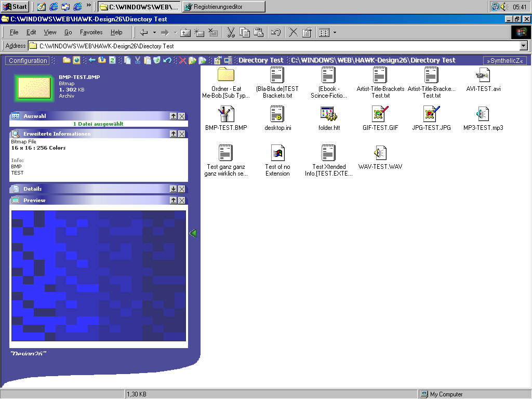532x399 pixels.
Task: Open folder icon in custom HAWK toolbar
Action: pyautogui.click(x=67, y=60)
